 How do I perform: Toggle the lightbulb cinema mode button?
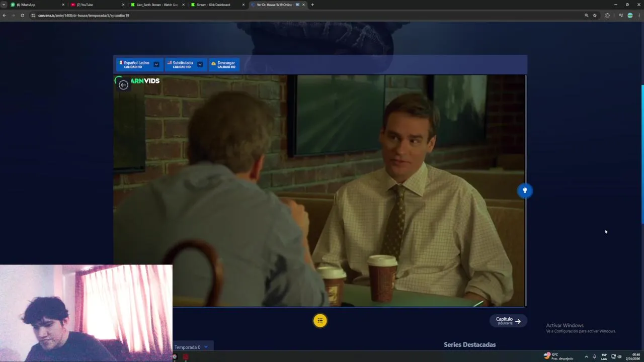pyautogui.click(x=525, y=191)
